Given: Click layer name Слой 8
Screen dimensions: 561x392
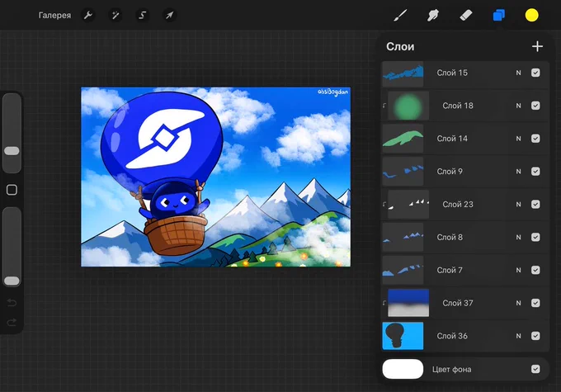Looking at the screenshot, I should pos(450,237).
